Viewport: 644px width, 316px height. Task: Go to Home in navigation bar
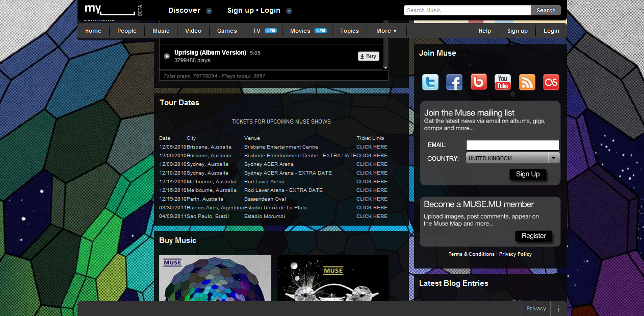click(x=93, y=31)
